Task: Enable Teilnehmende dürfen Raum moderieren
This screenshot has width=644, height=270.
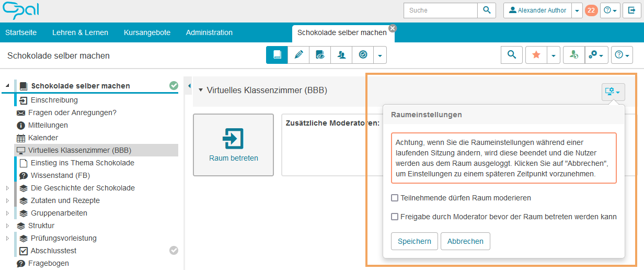Action: [395, 198]
